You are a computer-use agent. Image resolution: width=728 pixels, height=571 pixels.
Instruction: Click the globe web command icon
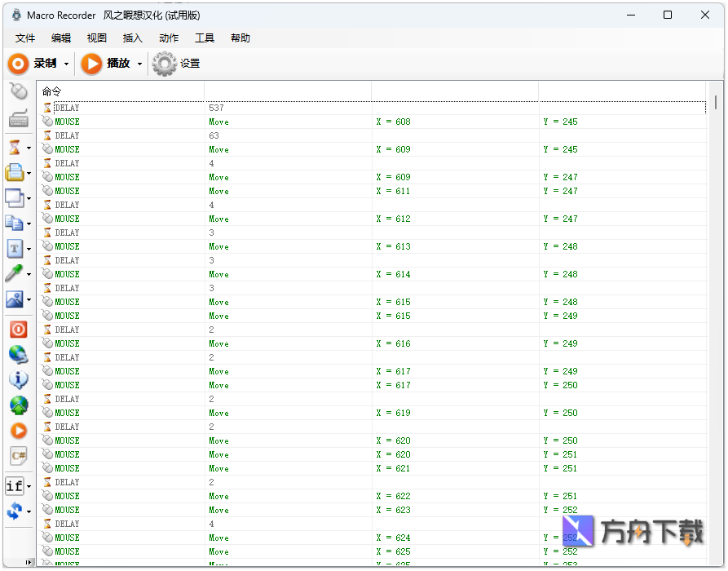tap(18, 355)
